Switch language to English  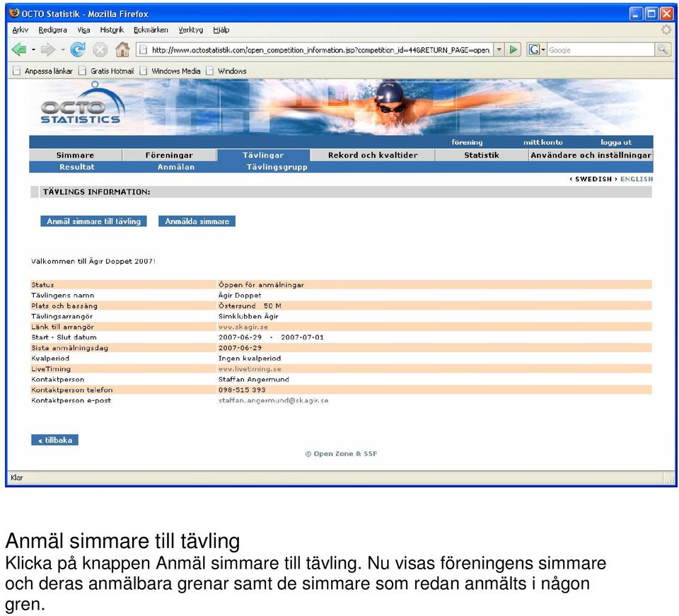tap(637, 179)
